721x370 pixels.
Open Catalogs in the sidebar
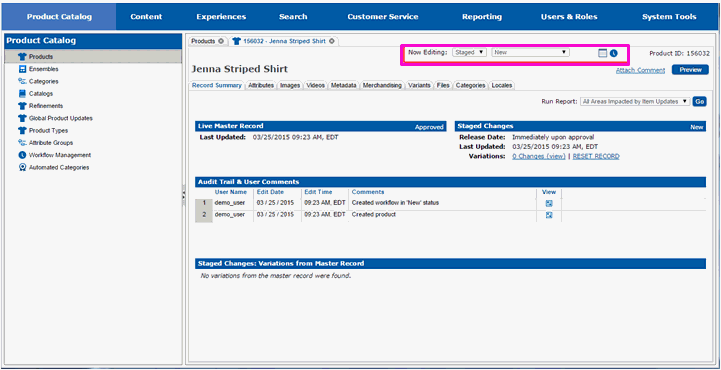[41, 93]
